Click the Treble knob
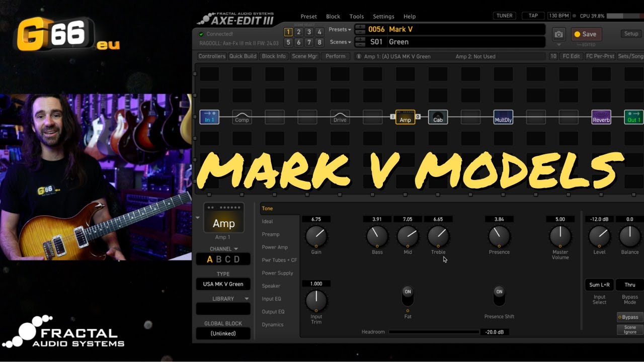This screenshot has width=644, height=362. tap(438, 236)
